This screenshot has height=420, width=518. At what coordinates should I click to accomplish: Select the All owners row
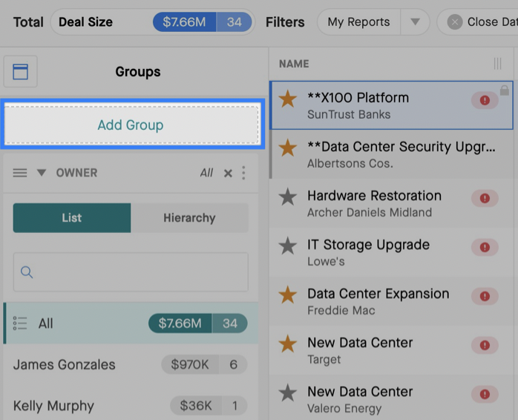(x=131, y=324)
